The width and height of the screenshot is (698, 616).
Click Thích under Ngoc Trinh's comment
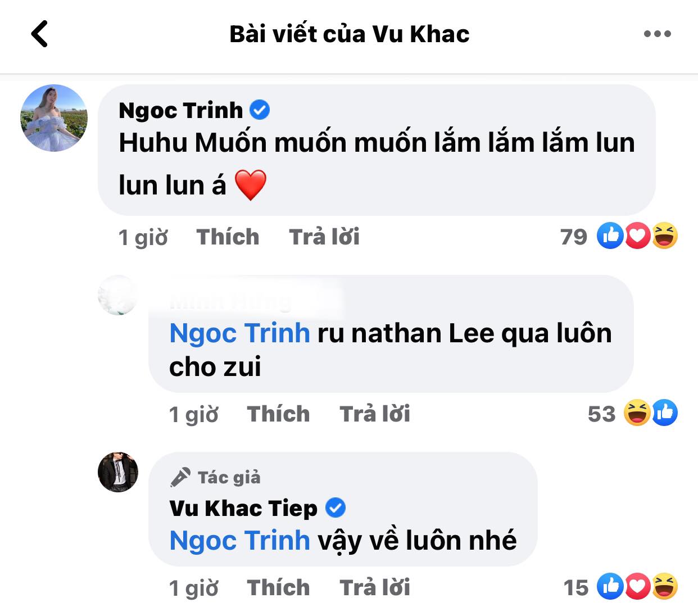(227, 237)
